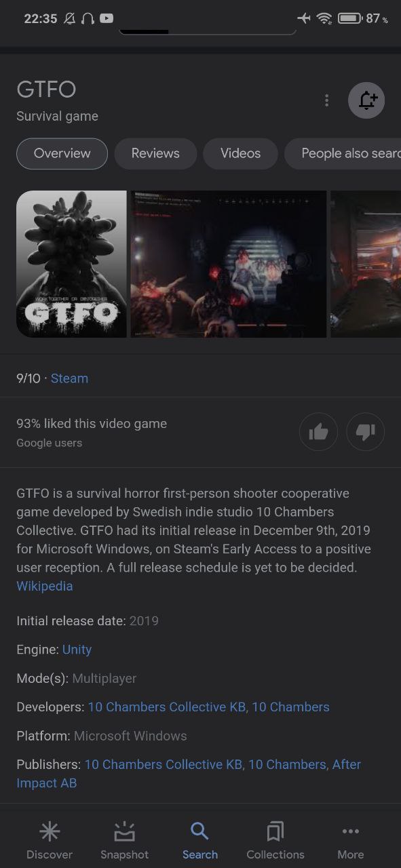The height and width of the screenshot is (868, 401).
Task: Tap the notification bell with plus icon
Action: click(366, 100)
